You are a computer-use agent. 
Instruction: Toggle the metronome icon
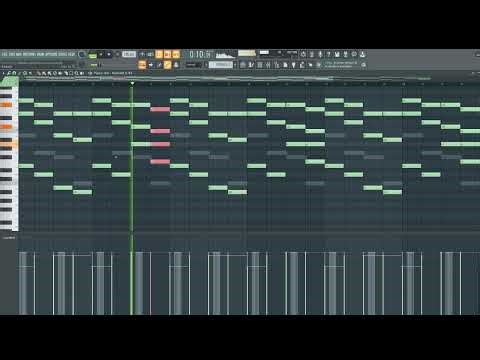pos(142,54)
